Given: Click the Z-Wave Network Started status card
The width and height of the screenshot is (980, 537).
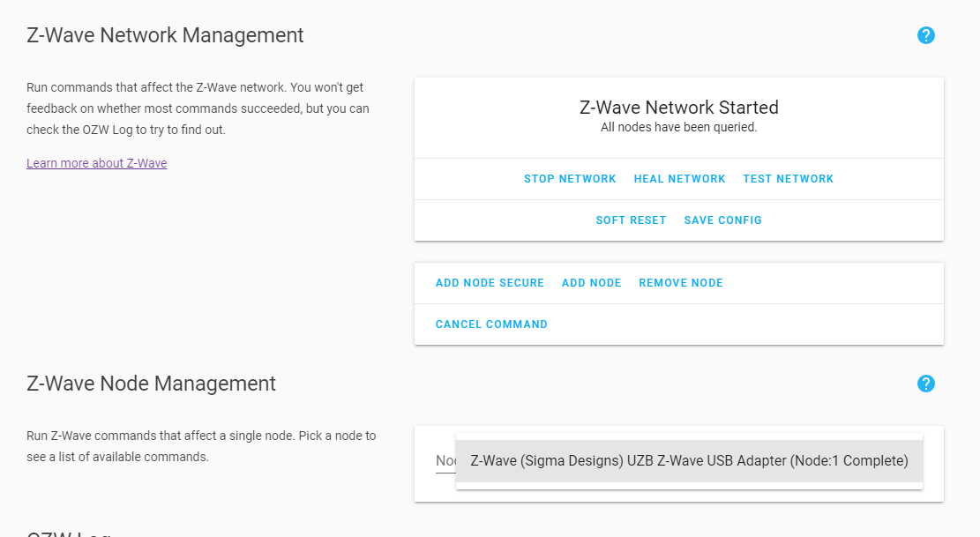Looking at the screenshot, I should point(679,115).
